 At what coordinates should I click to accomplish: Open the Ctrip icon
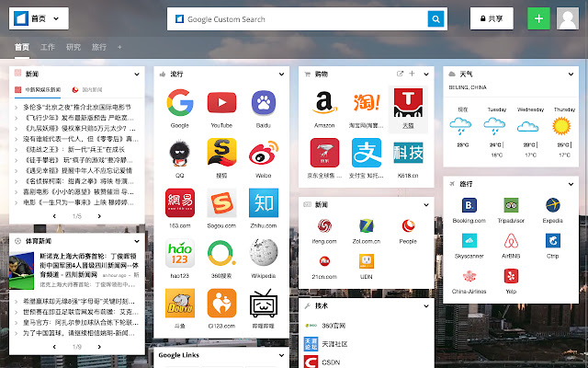click(553, 241)
